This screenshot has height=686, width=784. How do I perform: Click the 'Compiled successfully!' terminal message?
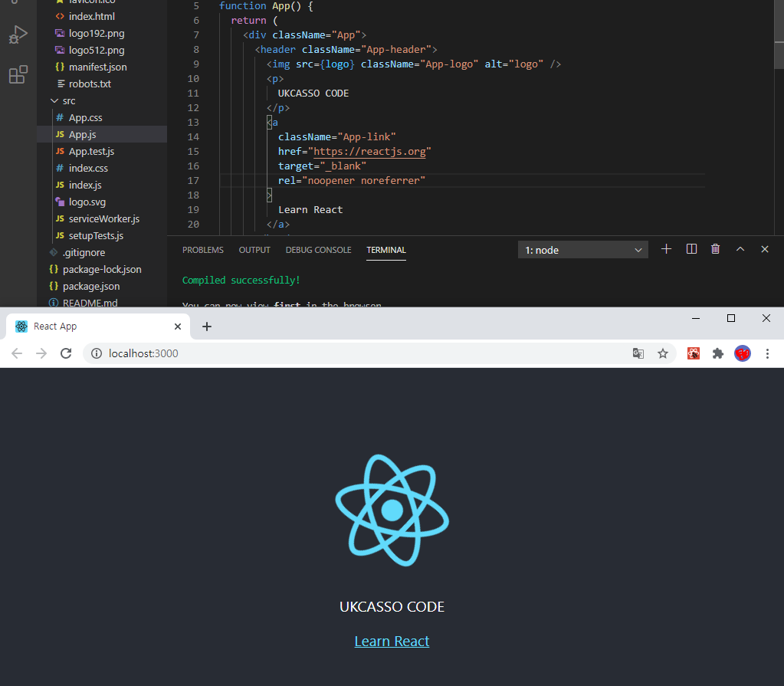pos(241,281)
